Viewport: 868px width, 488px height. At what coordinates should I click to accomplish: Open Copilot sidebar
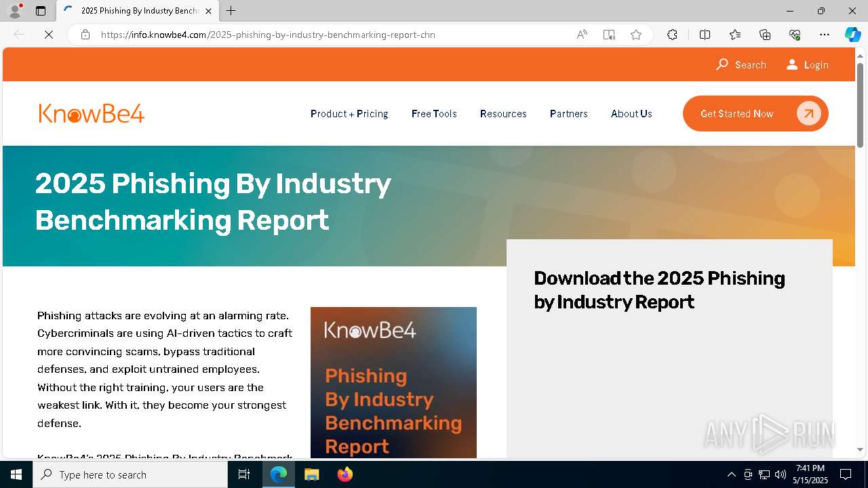(x=852, y=35)
